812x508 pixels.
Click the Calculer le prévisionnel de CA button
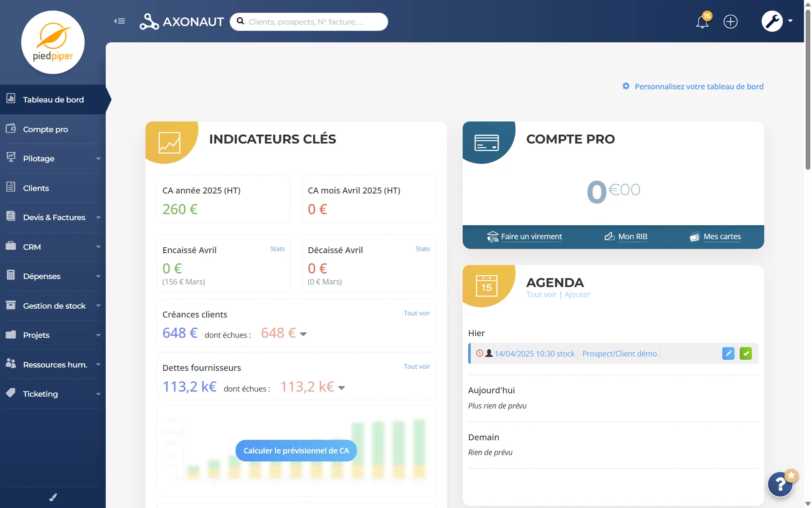pos(296,450)
